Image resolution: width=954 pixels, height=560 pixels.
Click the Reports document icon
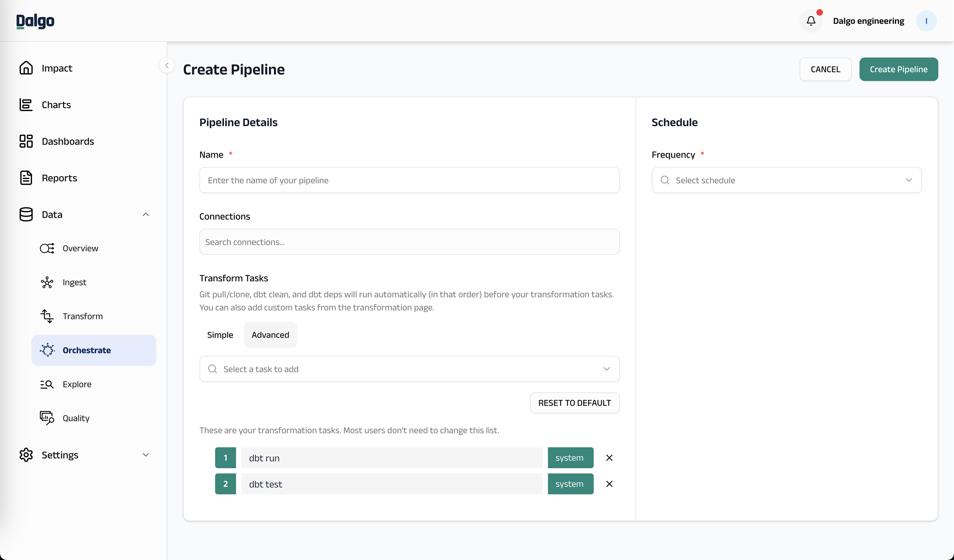point(26,178)
